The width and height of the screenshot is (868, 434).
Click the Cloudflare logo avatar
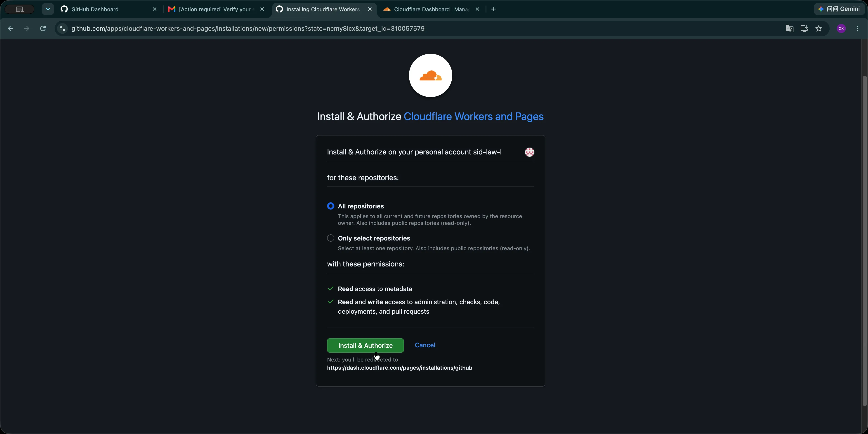point(430,75)
